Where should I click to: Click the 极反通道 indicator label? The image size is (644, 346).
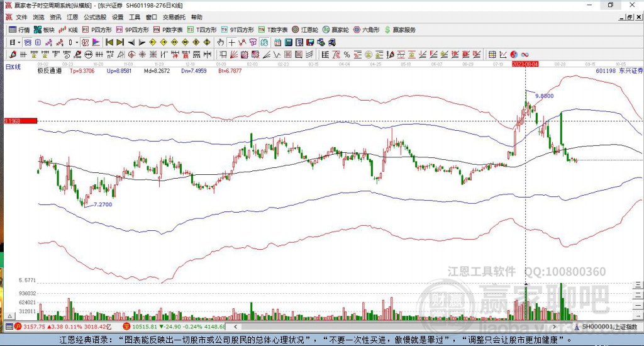click(49, 70)
